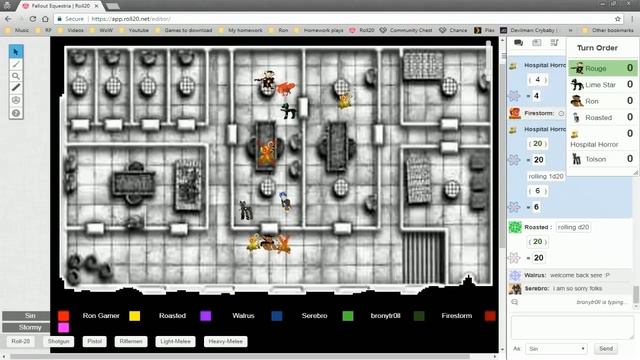
Task: Open the Youtube bookmark folder
Action: coord(135,30)
